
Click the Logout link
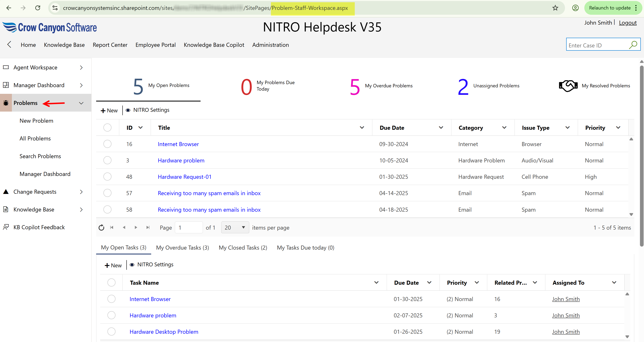pyautogui.click(x=627, y=23)
